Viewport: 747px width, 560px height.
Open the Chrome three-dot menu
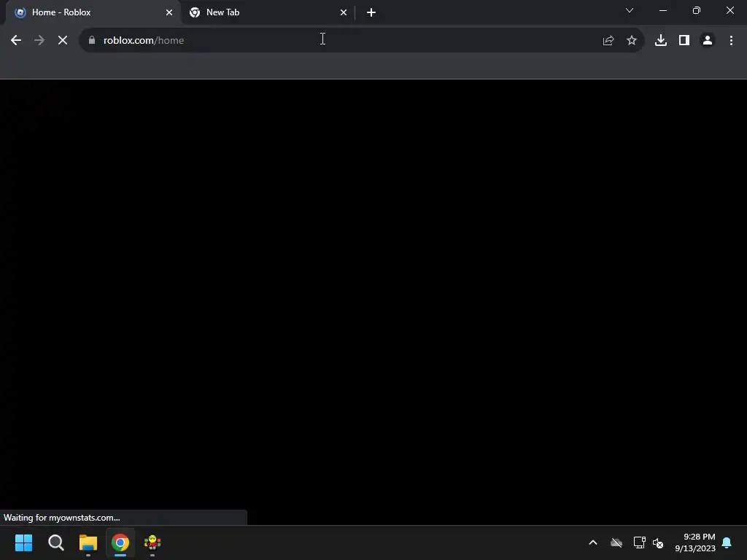click(731, 41)
